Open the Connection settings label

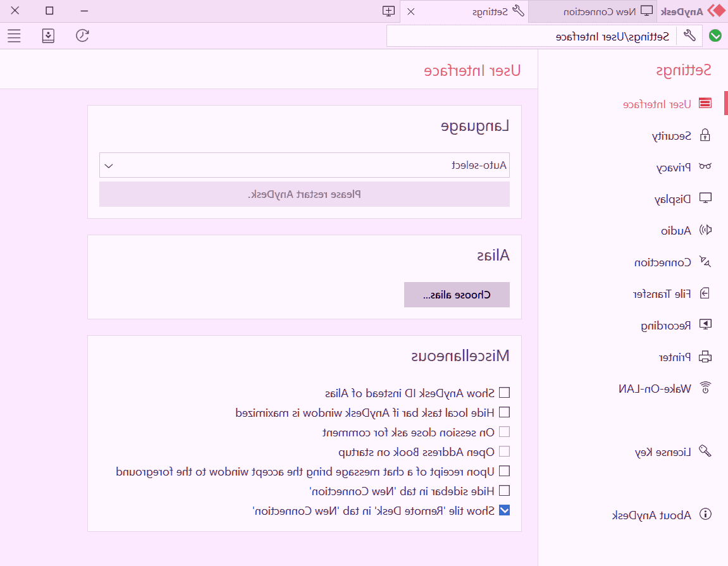662,262
